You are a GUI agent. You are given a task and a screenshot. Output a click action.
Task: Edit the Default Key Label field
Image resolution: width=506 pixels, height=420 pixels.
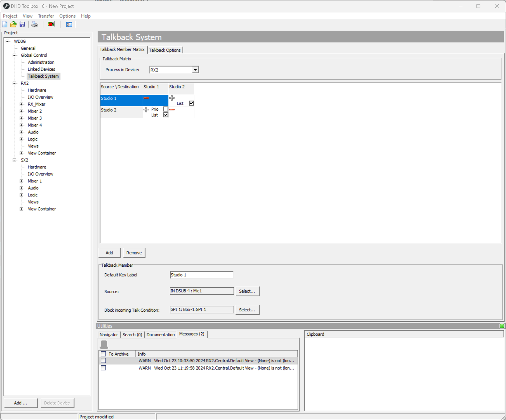pyautogui.click(x=201, y=275)
